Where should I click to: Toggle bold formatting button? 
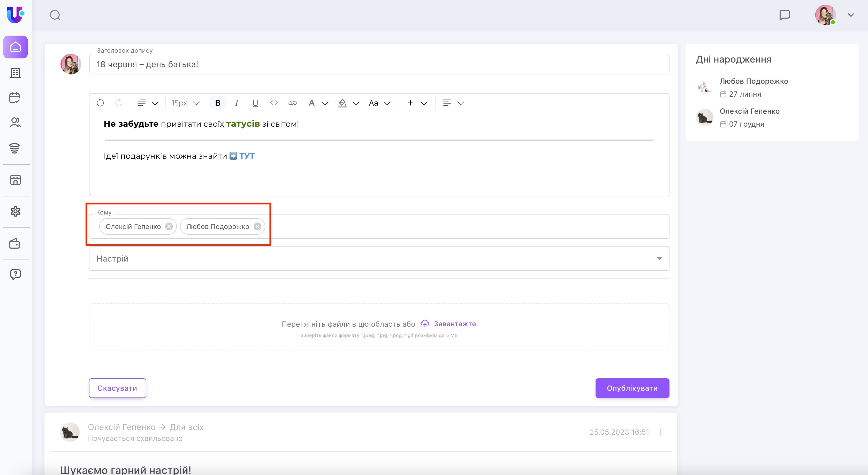click(218, 103)
